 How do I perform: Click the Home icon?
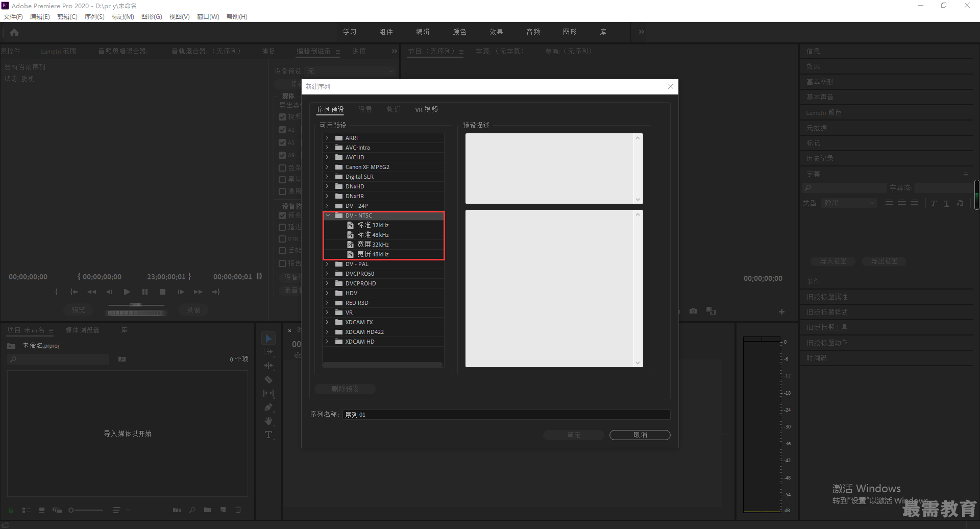(x=14, y=32)
